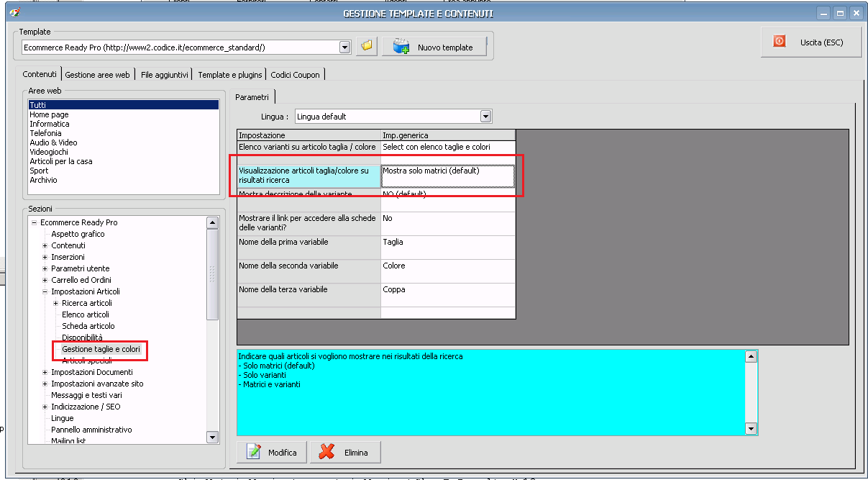This screenshot has width=868, height=480.
Task: Click the Modifica button
Action: click(273, 453)
